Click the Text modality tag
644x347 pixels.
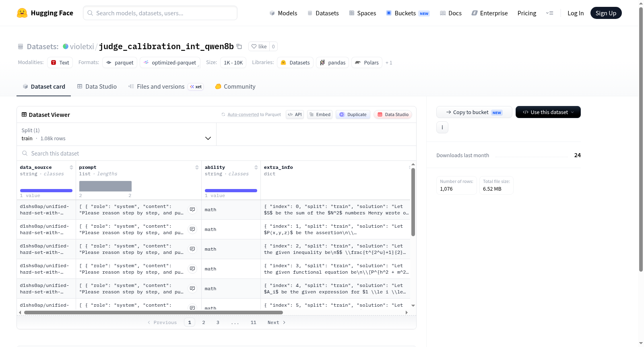tap(60, 62)
